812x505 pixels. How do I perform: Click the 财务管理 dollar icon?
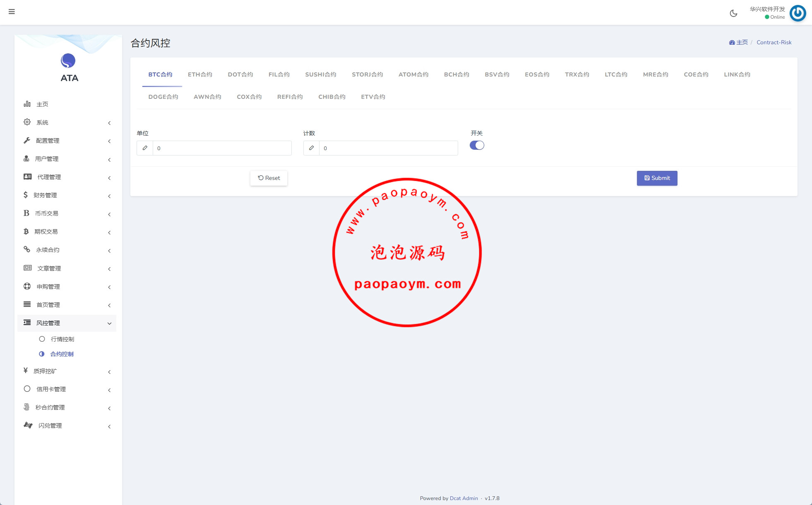click(26, 195)
